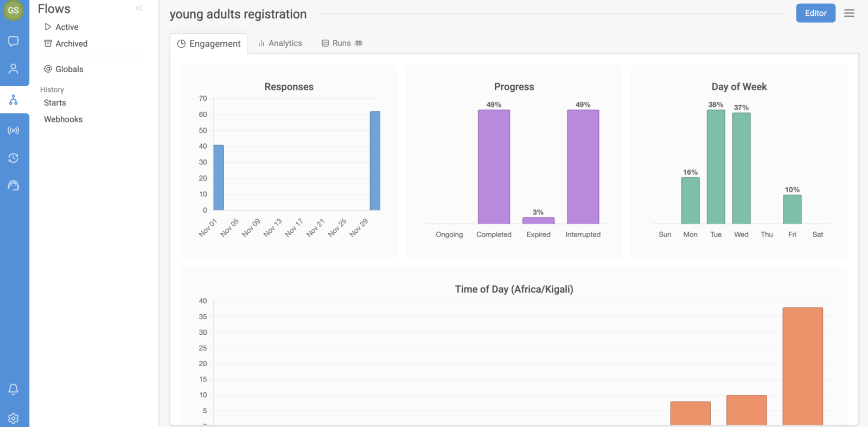Switch to the Analytics tab
The image size is (868, 427).
(x=280, y=43)
